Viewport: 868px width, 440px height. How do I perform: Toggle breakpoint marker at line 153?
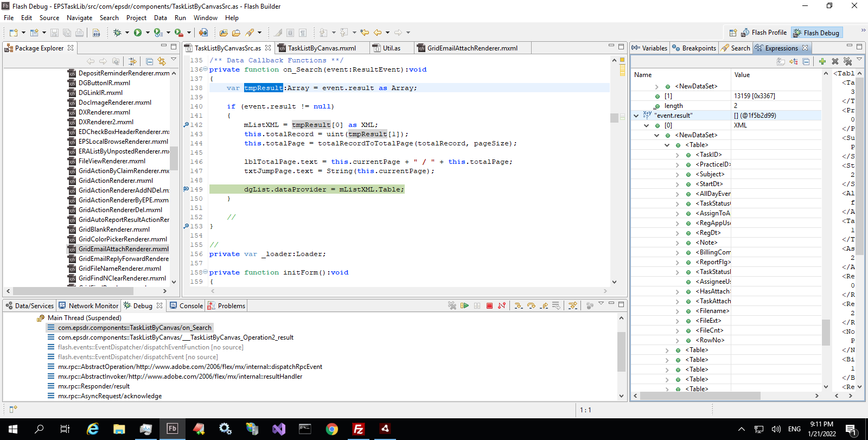pos(186,226)
